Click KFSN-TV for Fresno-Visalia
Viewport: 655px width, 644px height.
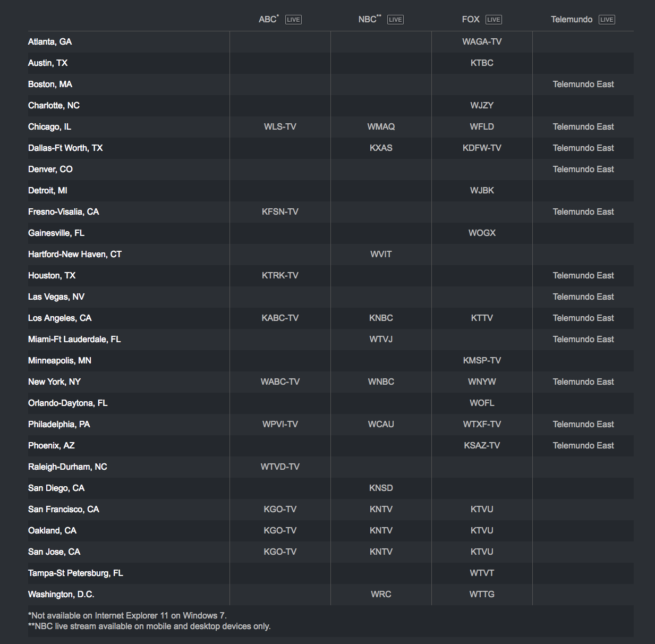[280, 212]
